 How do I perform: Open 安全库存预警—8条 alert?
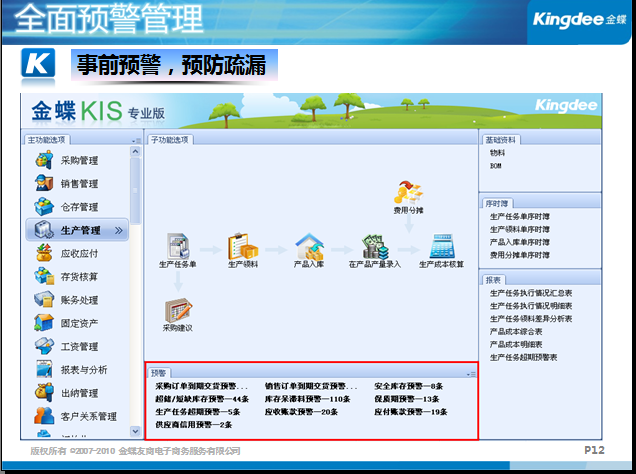tap(408, 386)
